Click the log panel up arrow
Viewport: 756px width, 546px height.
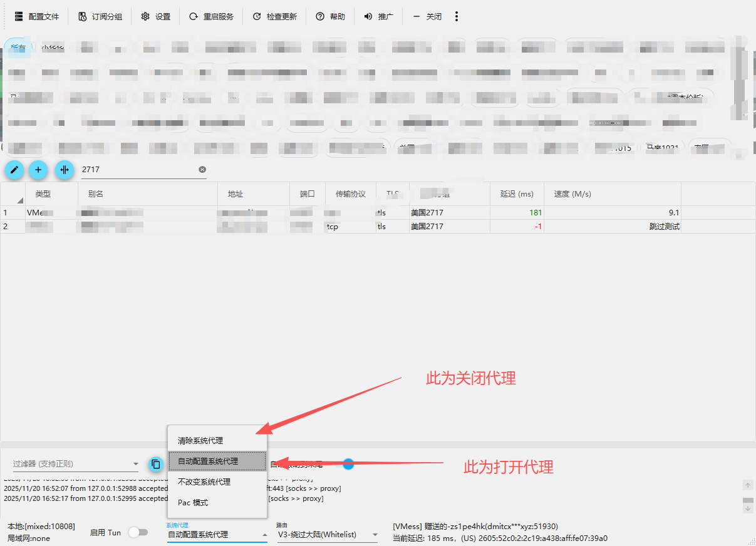pyautogui.click(x=748, y=485)
